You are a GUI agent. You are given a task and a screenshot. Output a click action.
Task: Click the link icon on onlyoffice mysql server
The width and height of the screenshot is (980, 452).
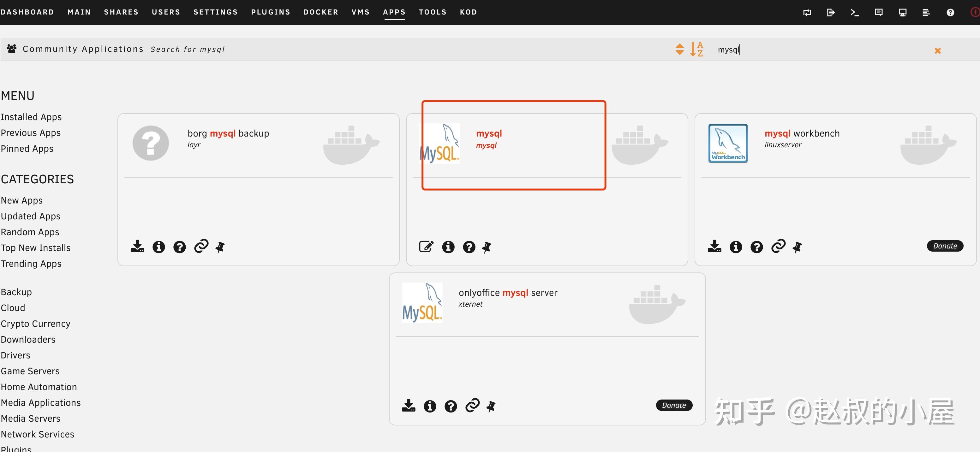(x=472, y=405)
